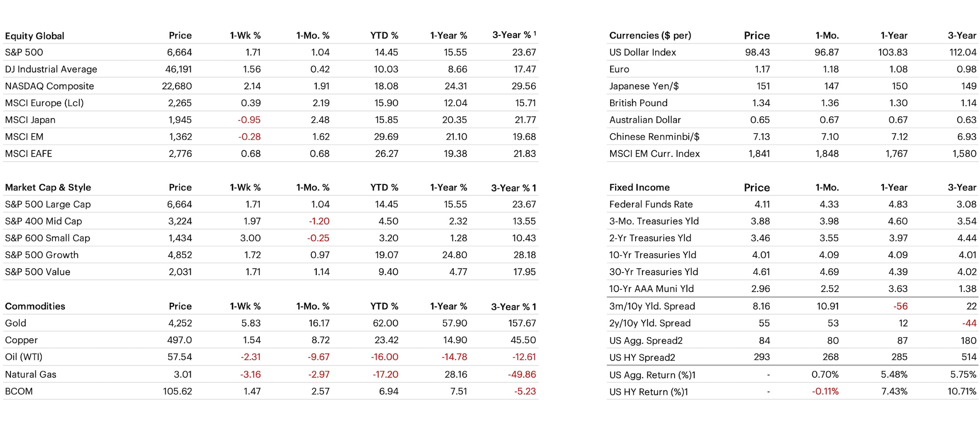Select the S&P 400 Mid Cap label

(x=43, y=221)
